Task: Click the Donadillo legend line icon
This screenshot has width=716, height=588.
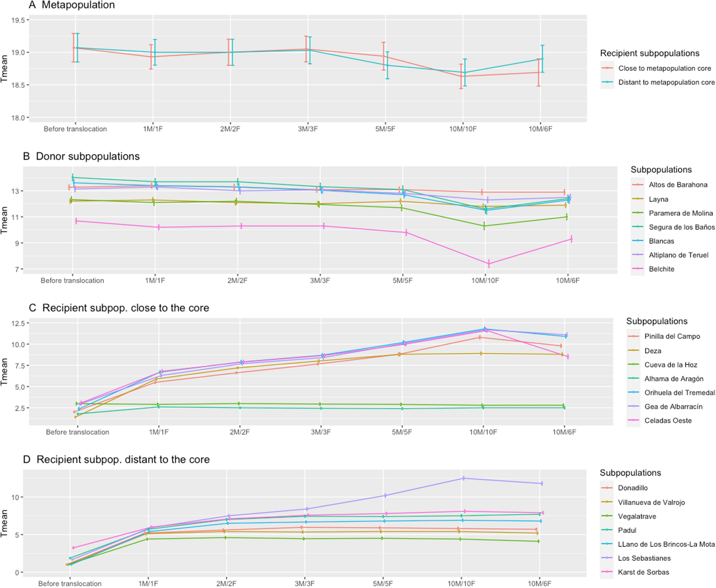Action: tap(606, 488)
